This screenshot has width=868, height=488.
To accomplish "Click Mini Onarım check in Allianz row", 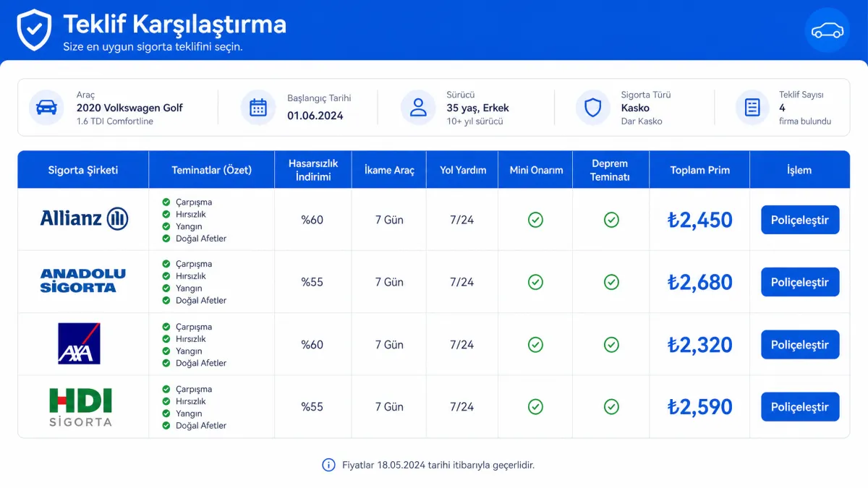I will [535, 220].
